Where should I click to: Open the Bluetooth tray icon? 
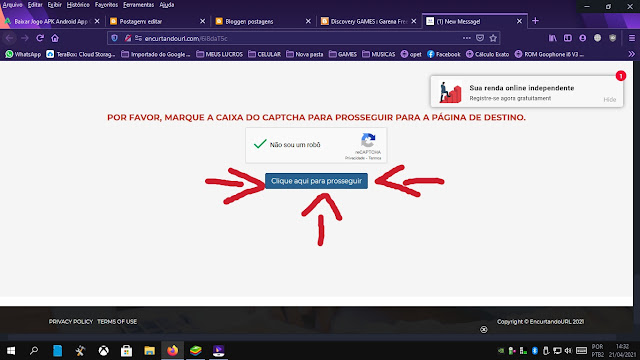point(535,351)
